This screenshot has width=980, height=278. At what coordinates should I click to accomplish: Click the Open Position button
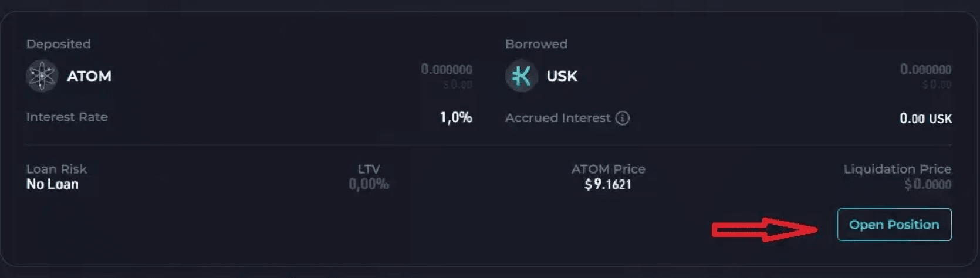tap(894, 225)
